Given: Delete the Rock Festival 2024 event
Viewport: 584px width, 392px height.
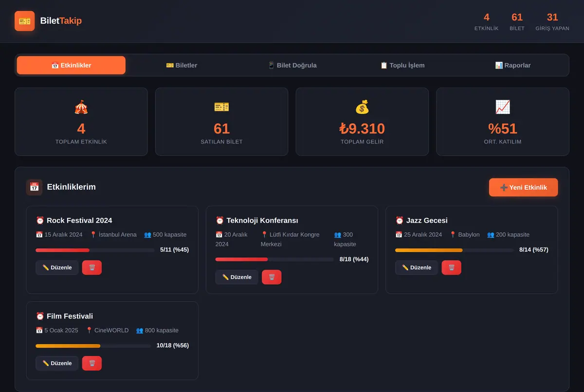Looking at the screenshot, I should click(x=92, y=267).
